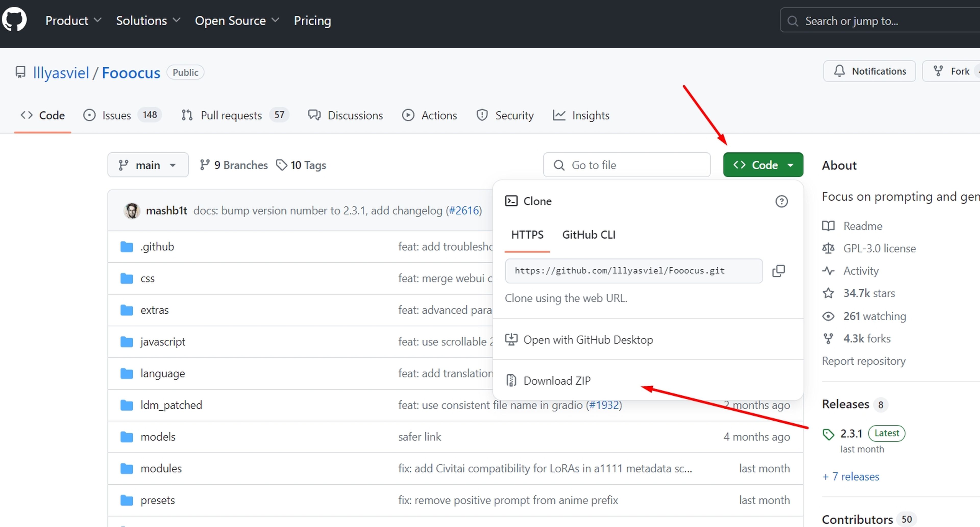Click the zip file icon beside Download ZIP
The image size is (980, 527).
pyautogui.click(x=511, y=381)
